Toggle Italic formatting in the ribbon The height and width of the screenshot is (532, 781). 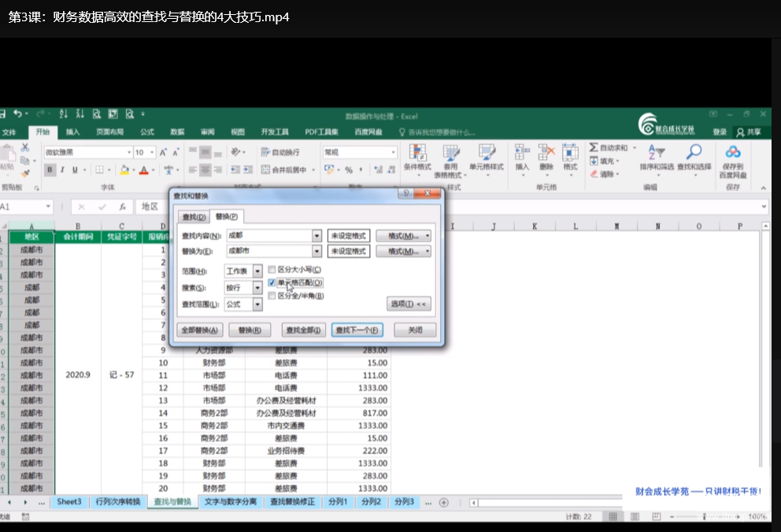(62, 170)
